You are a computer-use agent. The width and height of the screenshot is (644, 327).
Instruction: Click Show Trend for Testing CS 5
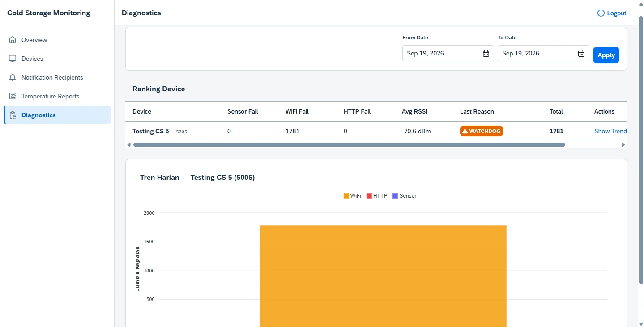[x=610, y=131]
